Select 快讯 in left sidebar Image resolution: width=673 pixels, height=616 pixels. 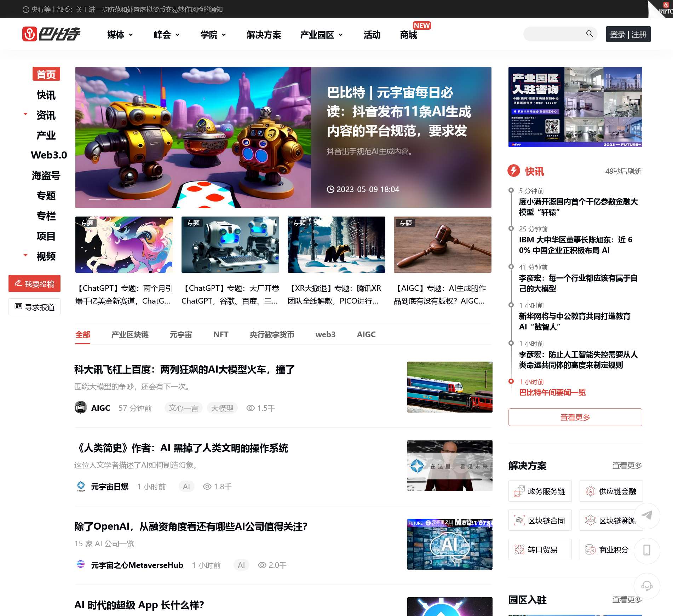coord(46,95)
